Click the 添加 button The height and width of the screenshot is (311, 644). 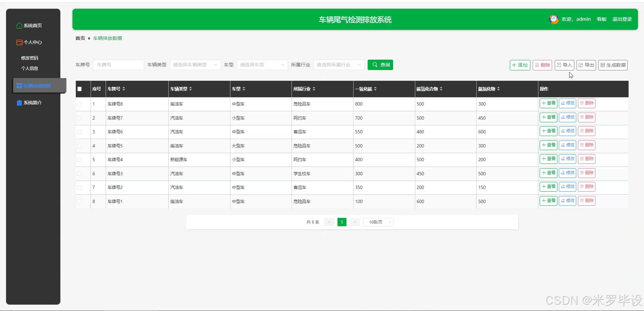click(520, 65)
